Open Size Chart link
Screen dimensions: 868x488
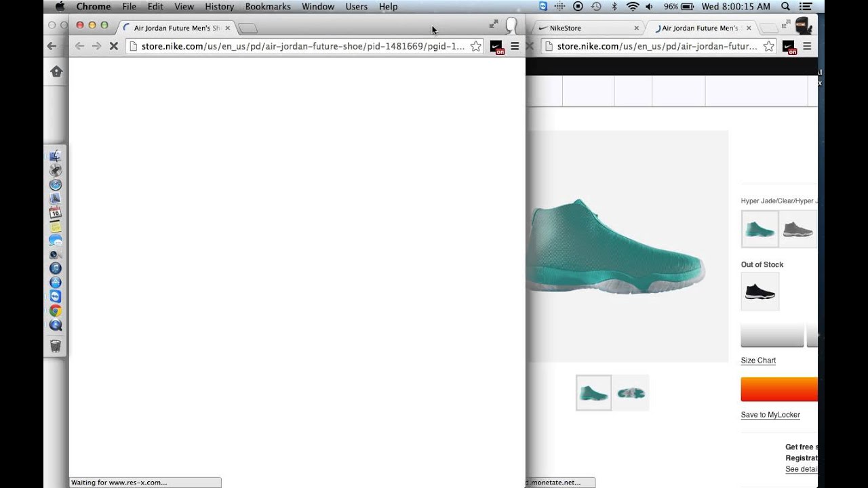click(x=758, y=361)
